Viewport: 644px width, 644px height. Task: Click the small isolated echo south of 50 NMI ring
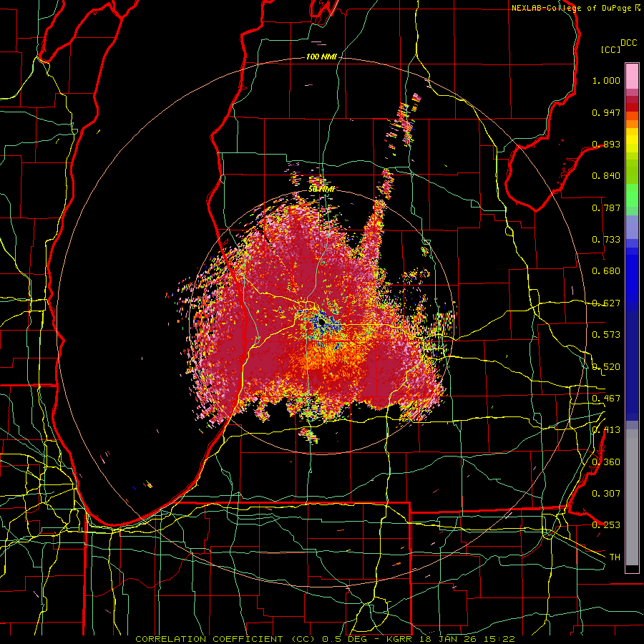click(309, 435)
